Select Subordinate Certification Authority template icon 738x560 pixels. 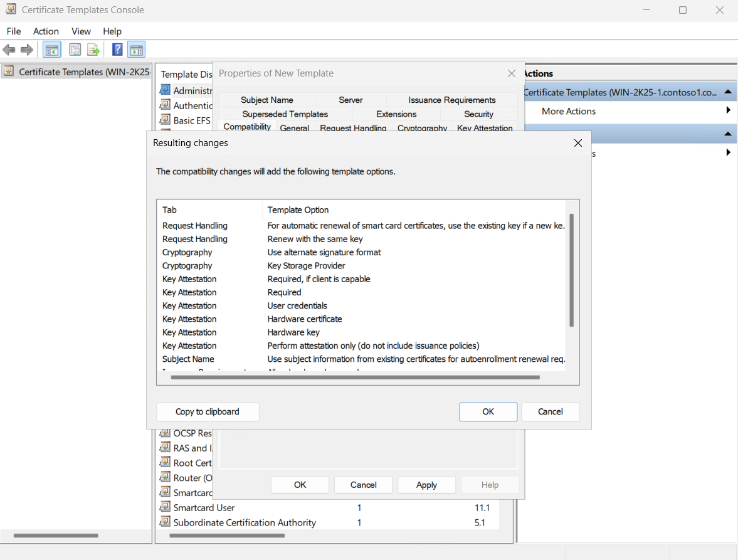[165, 522]
